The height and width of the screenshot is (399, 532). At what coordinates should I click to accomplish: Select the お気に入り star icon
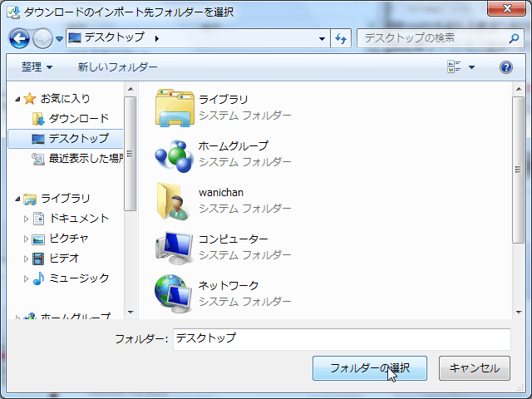[30, 99]
